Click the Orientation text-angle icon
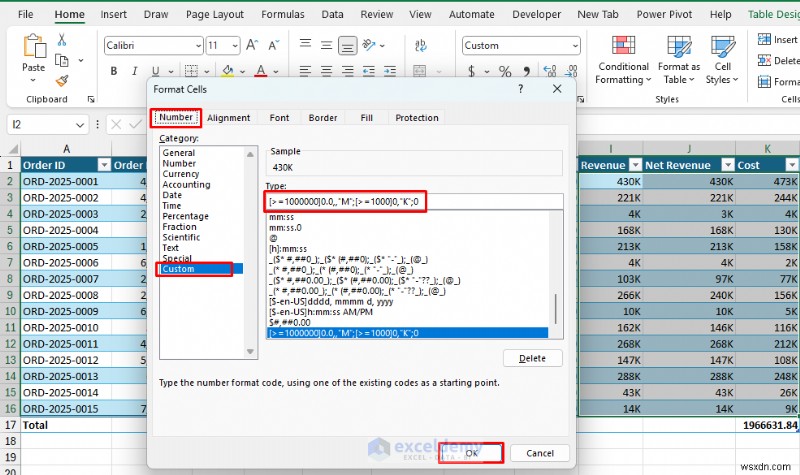800x475 pixels. pos(369,45)
